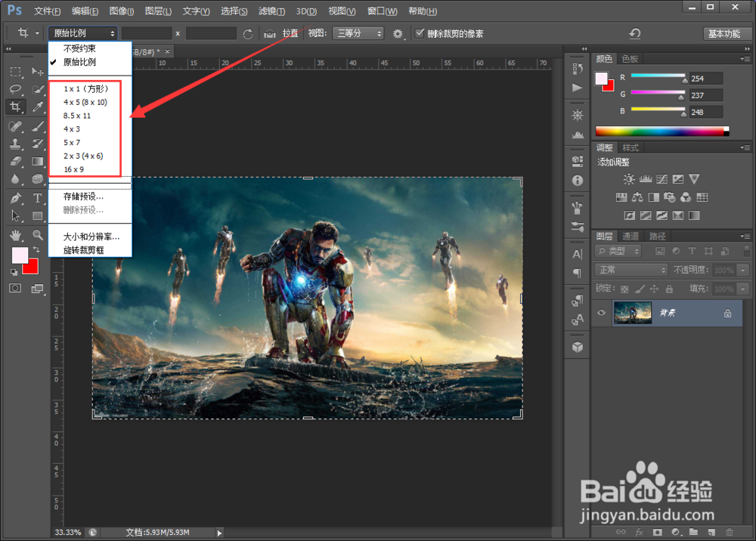Select the History Brush tool

pyautogui.click(x=38, y=144)
